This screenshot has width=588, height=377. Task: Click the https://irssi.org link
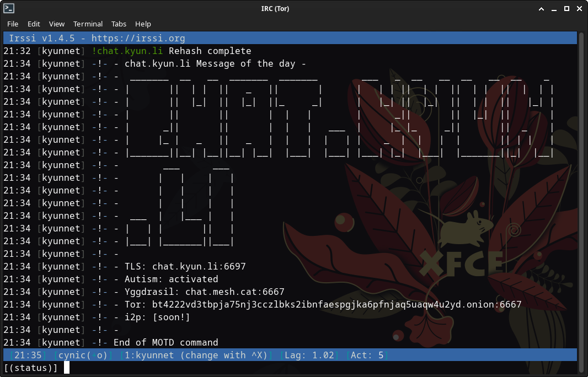point(138,38)
